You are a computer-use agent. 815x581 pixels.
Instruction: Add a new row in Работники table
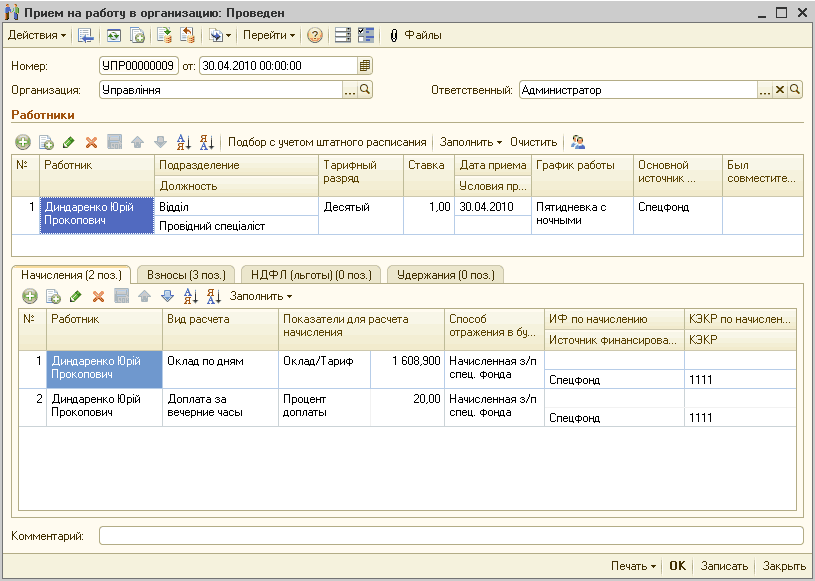tap(22, 142)
